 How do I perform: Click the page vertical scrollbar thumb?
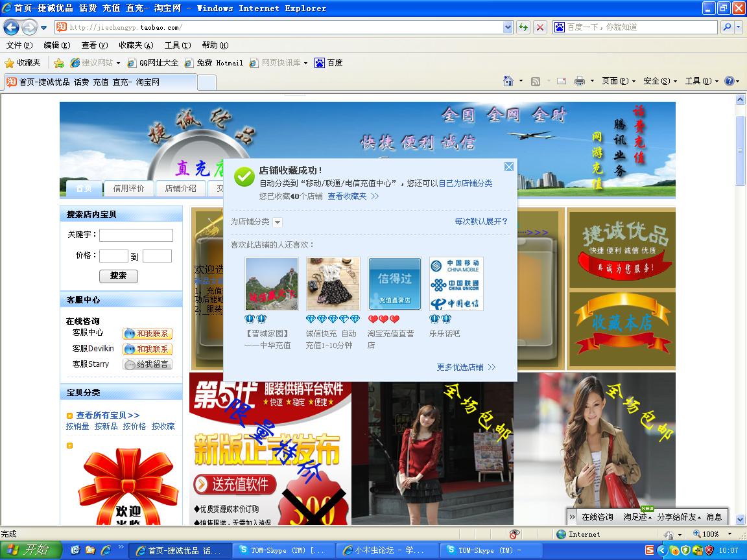click(740, 150)
